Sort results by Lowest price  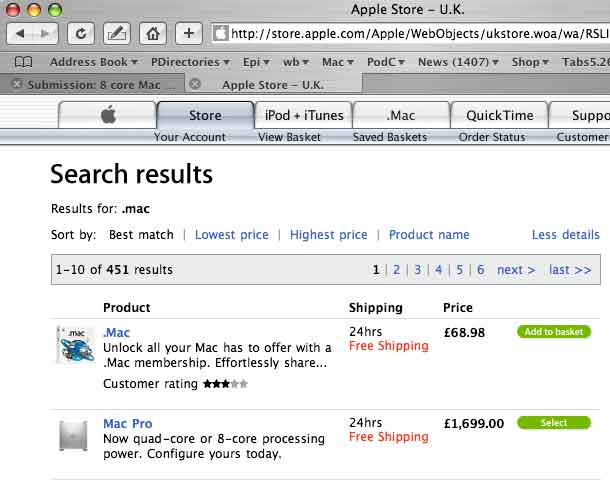[231, 235]
